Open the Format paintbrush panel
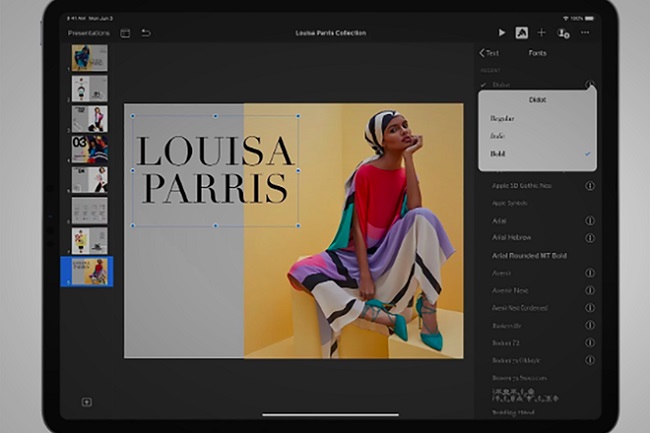The height and width of the screenshot is (433, 650). pos(521,33)
